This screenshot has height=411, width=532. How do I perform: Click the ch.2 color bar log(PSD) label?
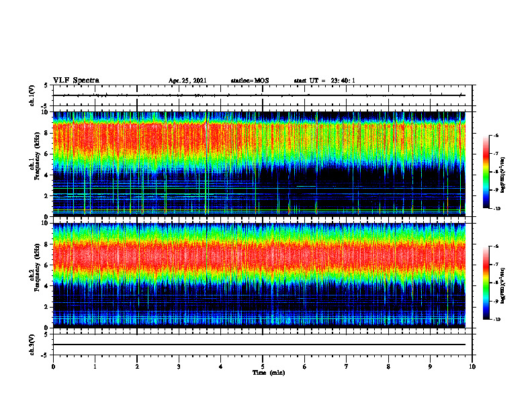click(x=503, y=285)
